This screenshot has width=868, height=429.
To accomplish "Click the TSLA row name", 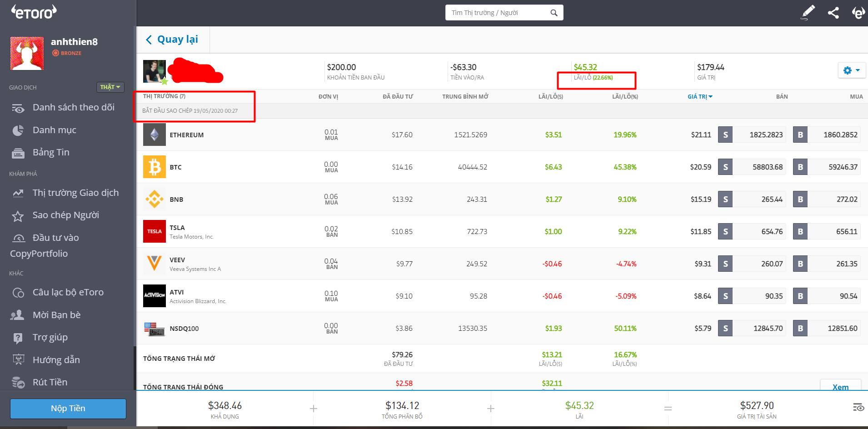I will pyautogui.click(x=177, y=228).
